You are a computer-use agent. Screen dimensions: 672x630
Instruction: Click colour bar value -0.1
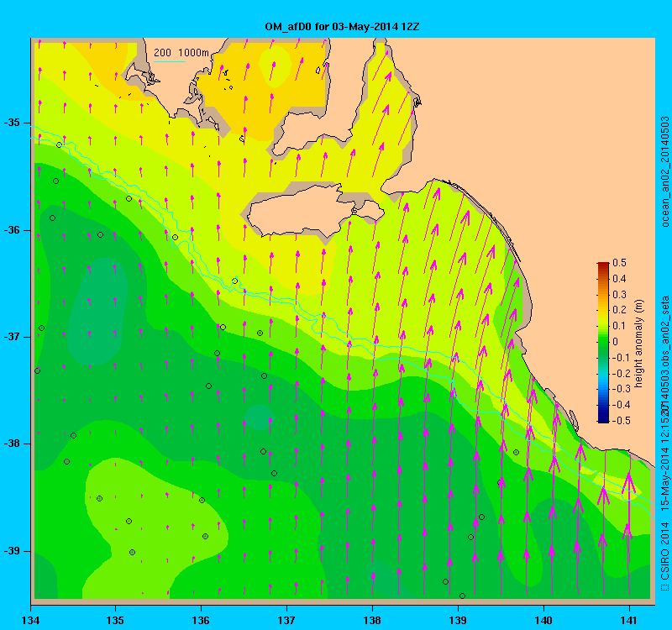(620, 358)
